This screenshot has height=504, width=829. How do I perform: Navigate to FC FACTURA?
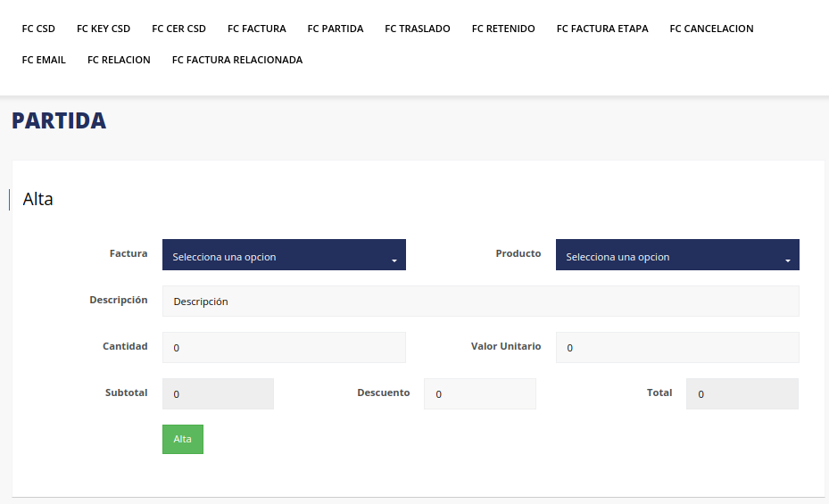[257, 29]
